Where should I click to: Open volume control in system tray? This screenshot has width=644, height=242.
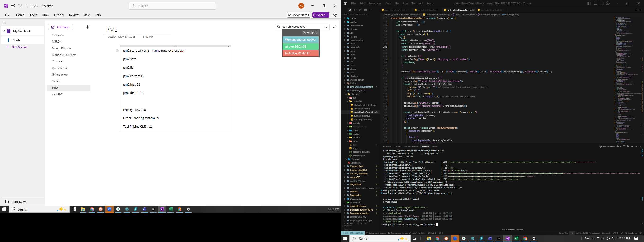coord(608,238)
